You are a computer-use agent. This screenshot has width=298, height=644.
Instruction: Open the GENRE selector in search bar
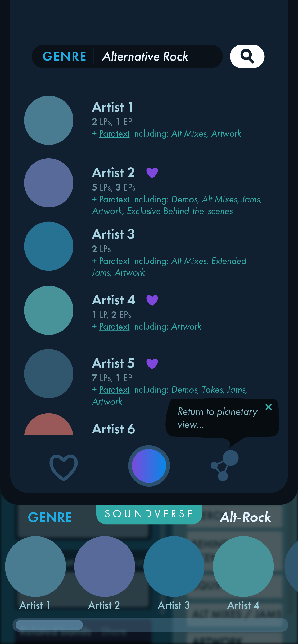click(x=65, y=56)
